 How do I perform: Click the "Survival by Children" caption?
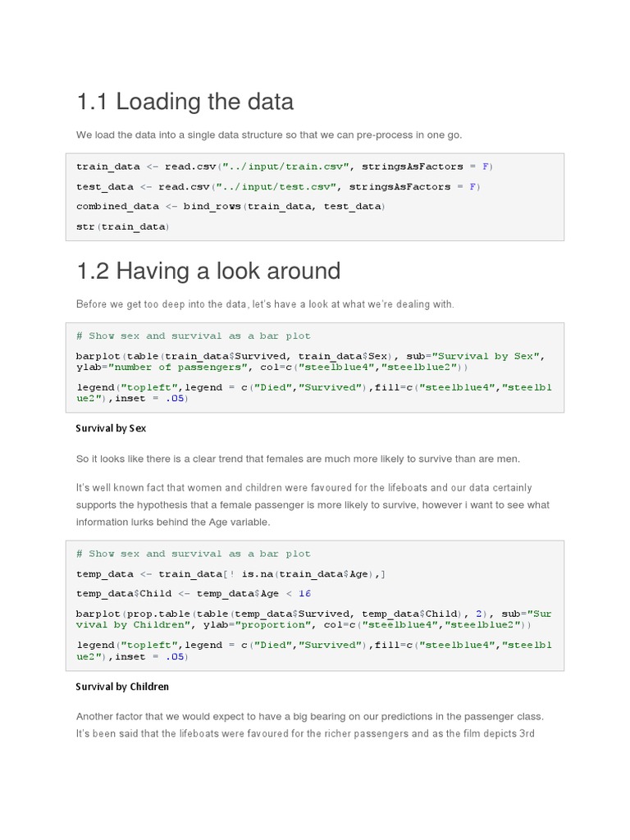click(122, 687)
